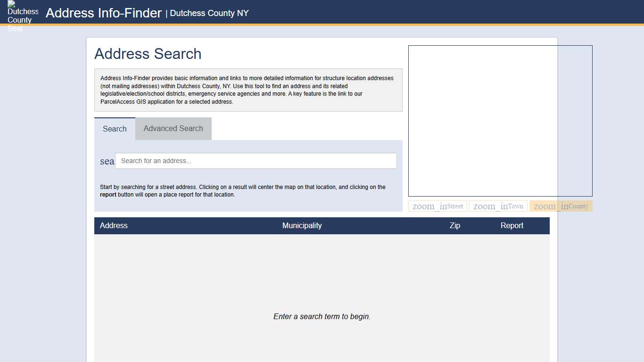Image resolution: width=644 pixels, height=362 pixels.
Task: Click the Report column header
Action: [x=512, y=225]
